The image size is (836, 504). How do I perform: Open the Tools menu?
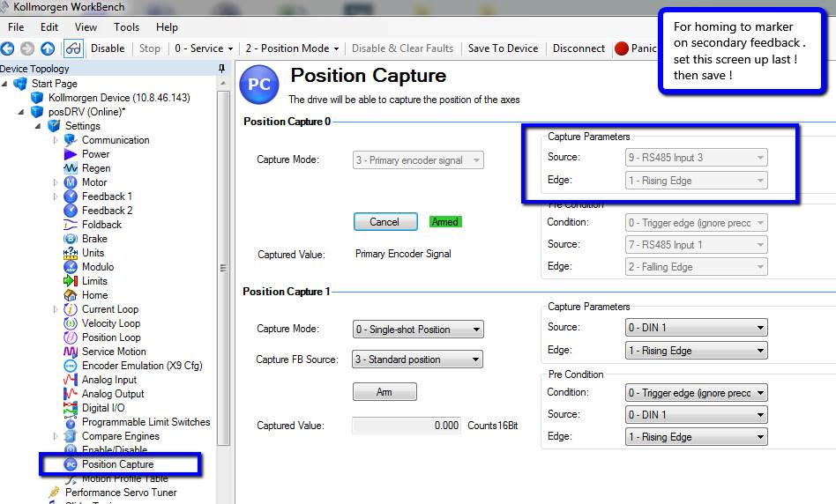pyautogui.click(x=126, y=27)
